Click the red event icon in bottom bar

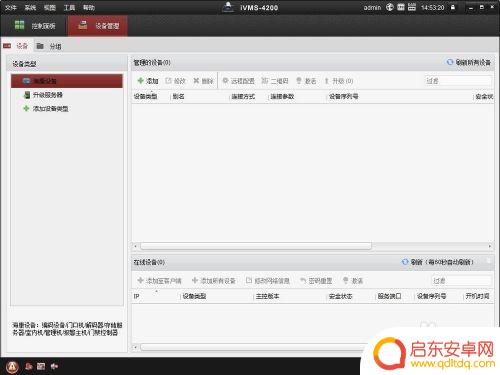click(x=29, y=367)
